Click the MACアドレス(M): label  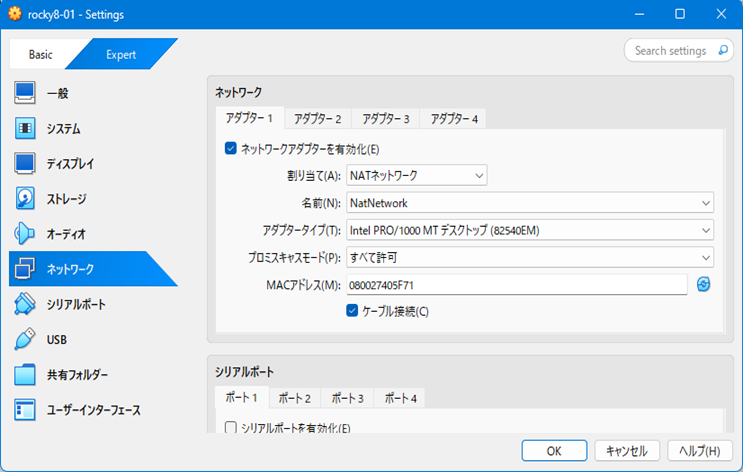(x=303, y=285)
